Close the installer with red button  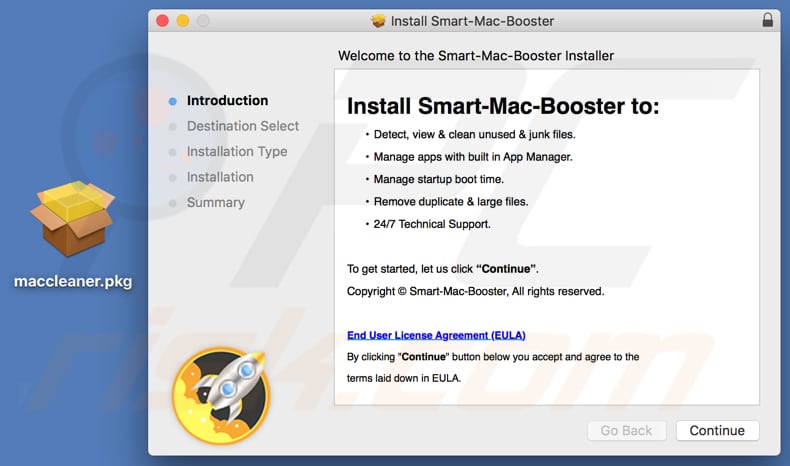coord(162,21)
